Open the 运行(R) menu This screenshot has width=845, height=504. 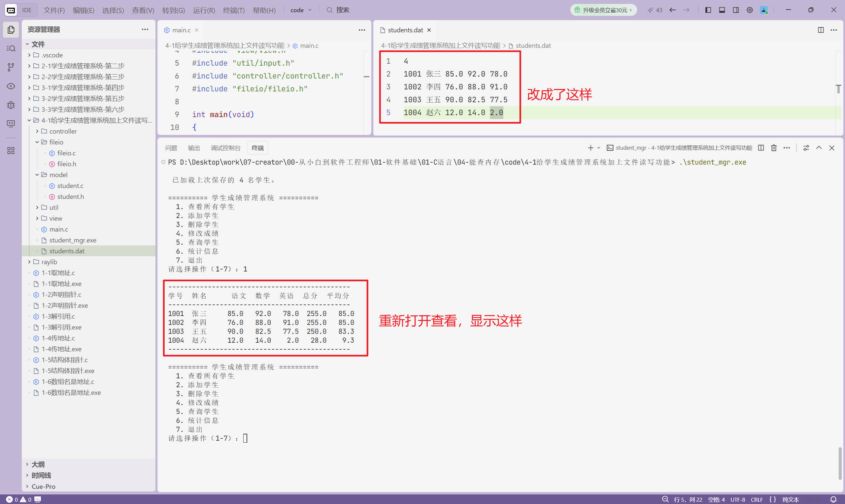click(204, 10)
